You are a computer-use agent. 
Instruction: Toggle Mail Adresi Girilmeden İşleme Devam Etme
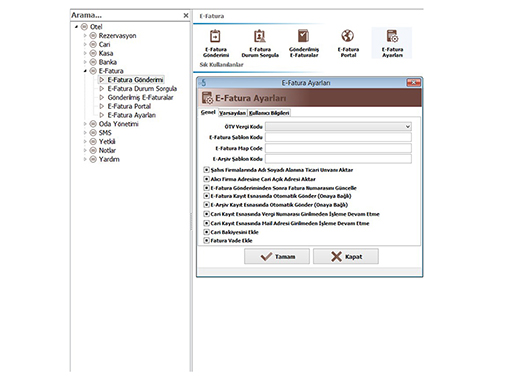[206, 223]
